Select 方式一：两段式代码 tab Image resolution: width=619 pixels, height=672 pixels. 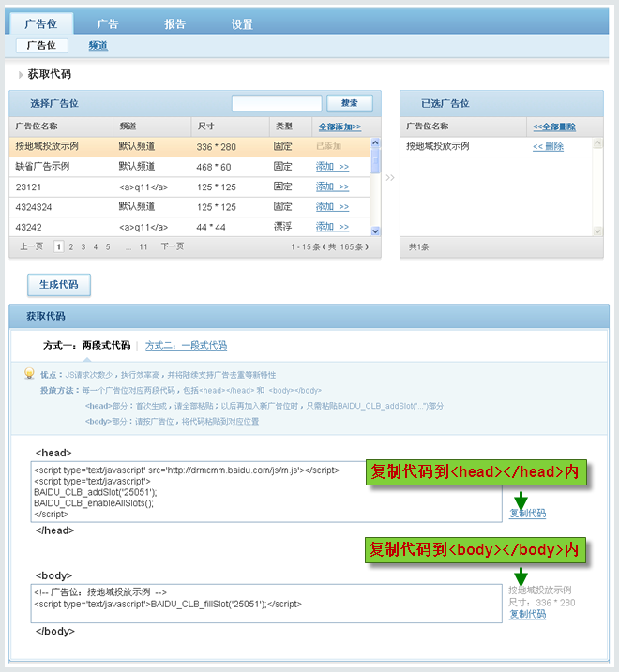[x=86, y=345]
